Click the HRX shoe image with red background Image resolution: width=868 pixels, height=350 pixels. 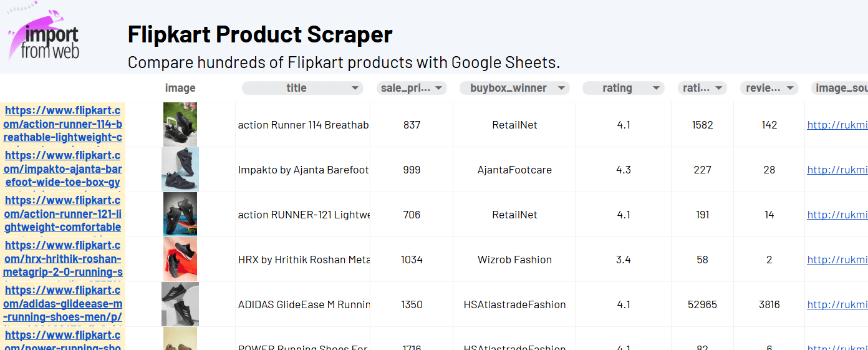(x=180, y=259)
